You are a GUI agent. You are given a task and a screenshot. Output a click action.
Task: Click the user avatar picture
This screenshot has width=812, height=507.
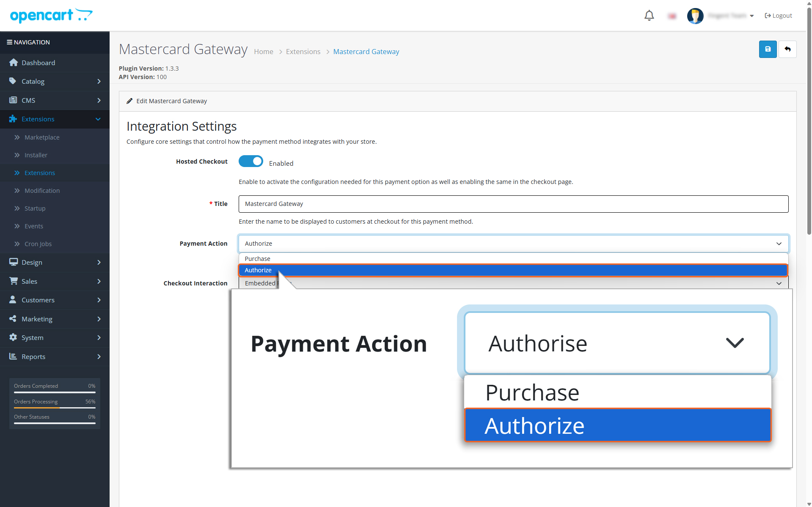pyautogui.click(x=695, y=16)
